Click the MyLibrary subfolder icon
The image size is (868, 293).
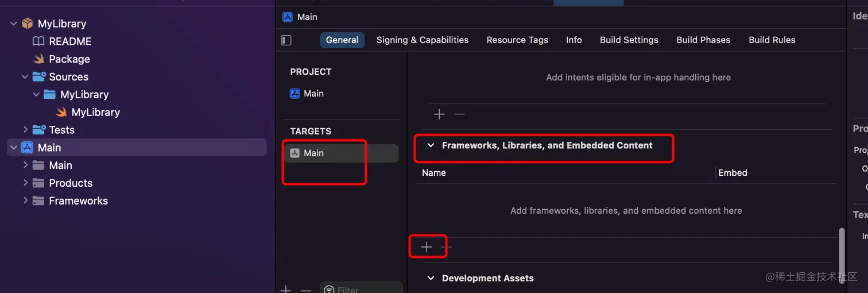[50, 94]
